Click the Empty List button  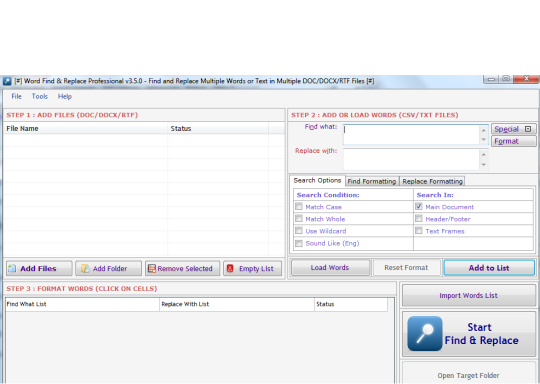[x=252, y=268]
